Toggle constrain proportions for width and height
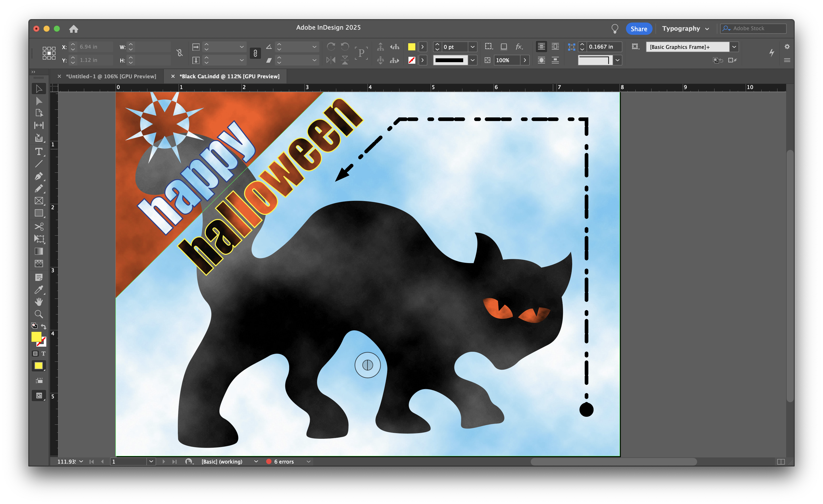Screen dimensions: 823x504 180,53
